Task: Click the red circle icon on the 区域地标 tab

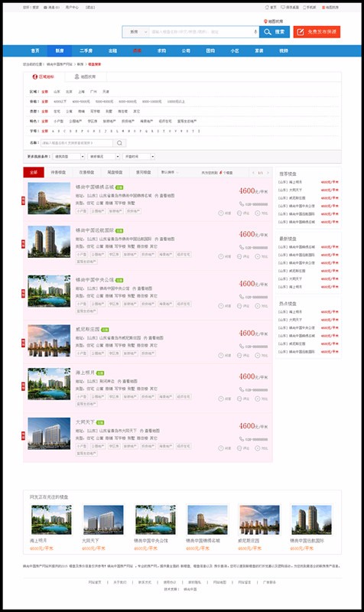Action: (x=35, y=77)
